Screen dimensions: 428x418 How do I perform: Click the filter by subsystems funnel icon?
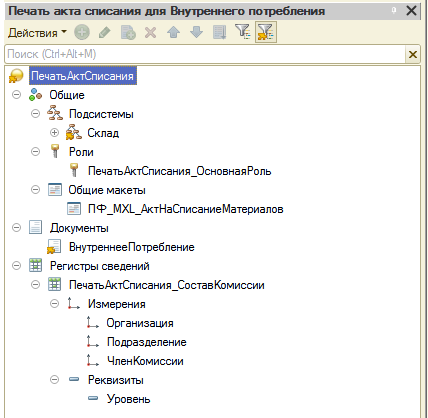pos(243,32)
